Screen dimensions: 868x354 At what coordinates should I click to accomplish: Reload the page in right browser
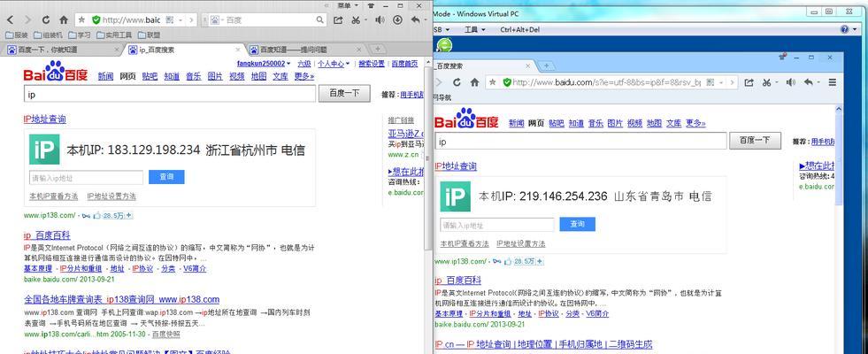(457, 82)
